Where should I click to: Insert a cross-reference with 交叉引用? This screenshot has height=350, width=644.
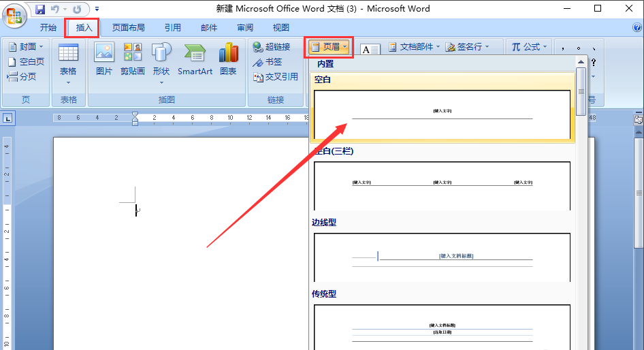tap(276, 76)
